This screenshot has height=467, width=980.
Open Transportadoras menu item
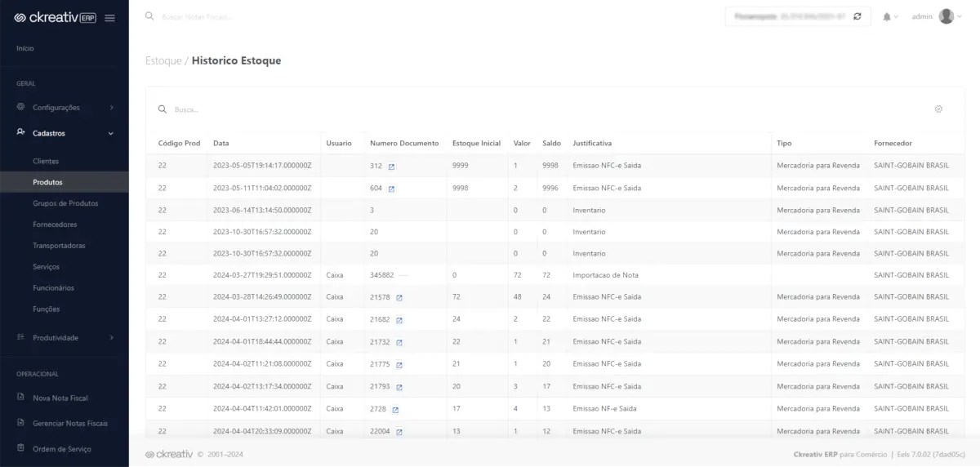coord(59,246)
